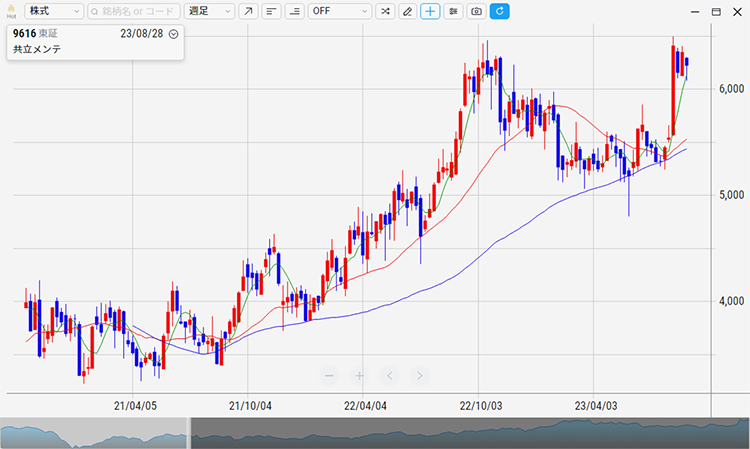The image size is (750, 449).
Task: Open the 株式 asset type dropdown
Action: tap(54, 11)
